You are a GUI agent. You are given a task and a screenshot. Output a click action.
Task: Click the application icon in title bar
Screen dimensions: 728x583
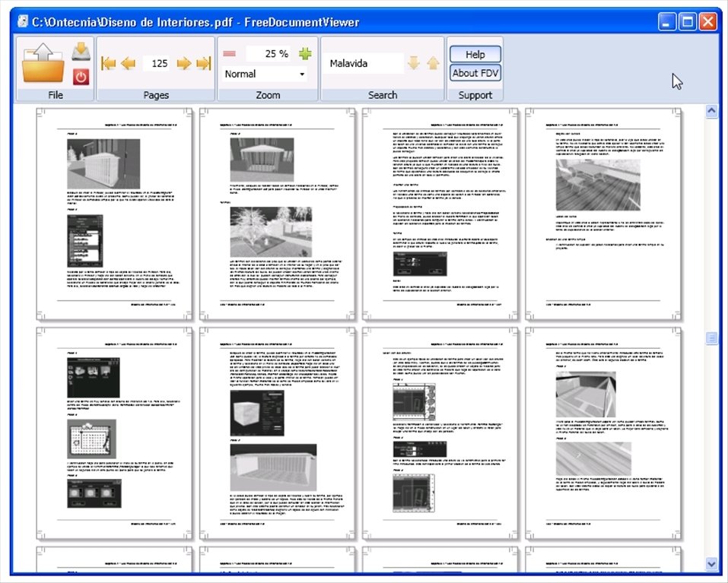click(23, 21)
